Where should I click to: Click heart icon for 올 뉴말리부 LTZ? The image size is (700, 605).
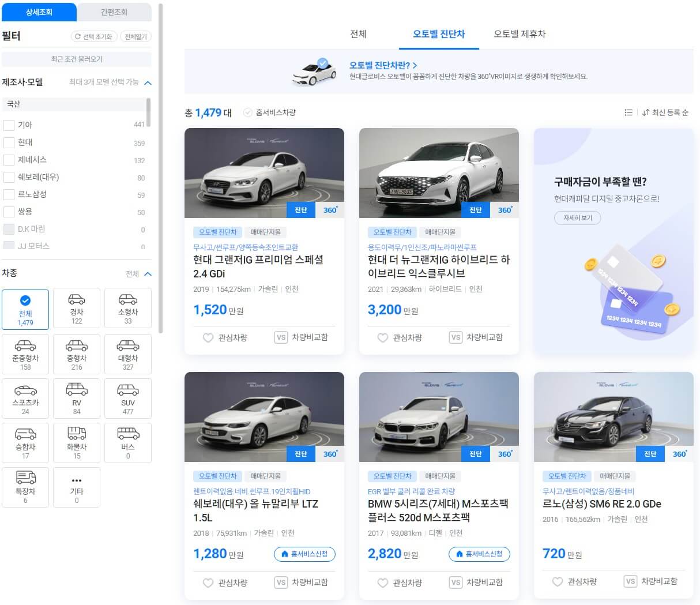[208, 583]
